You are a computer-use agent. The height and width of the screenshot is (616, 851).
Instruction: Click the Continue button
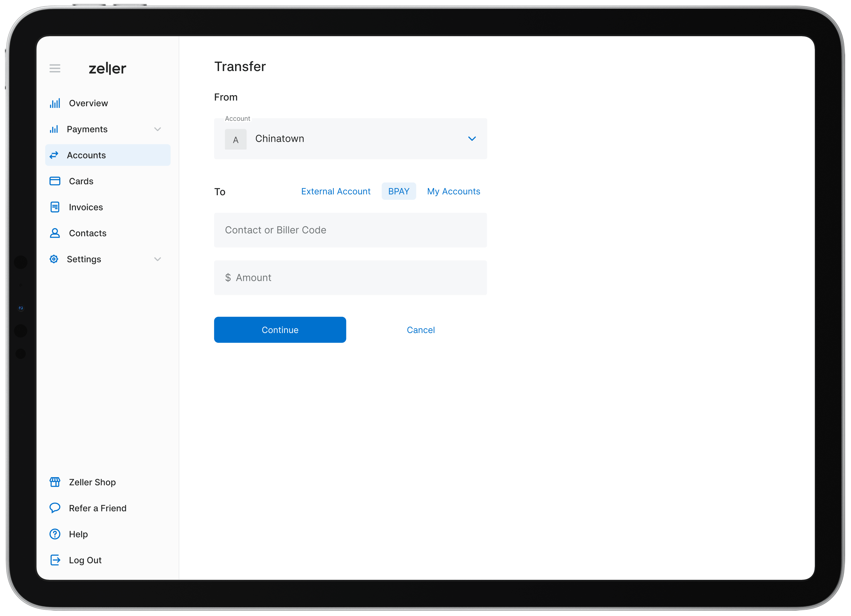click(x=280, y=330)
